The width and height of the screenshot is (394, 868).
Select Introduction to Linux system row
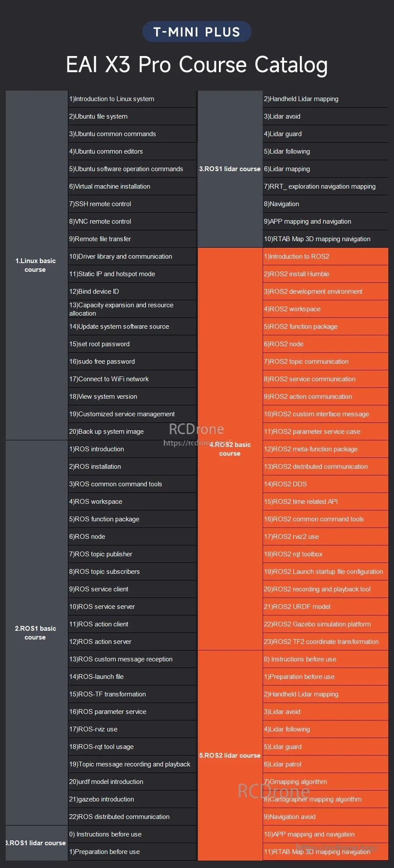tap(132, 99)
